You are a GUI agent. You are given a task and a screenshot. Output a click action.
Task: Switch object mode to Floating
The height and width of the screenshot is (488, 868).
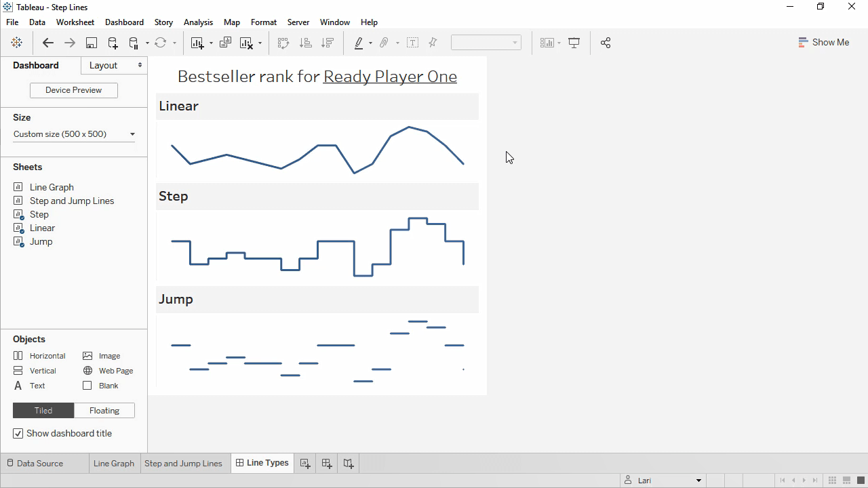tap(104, 410)
